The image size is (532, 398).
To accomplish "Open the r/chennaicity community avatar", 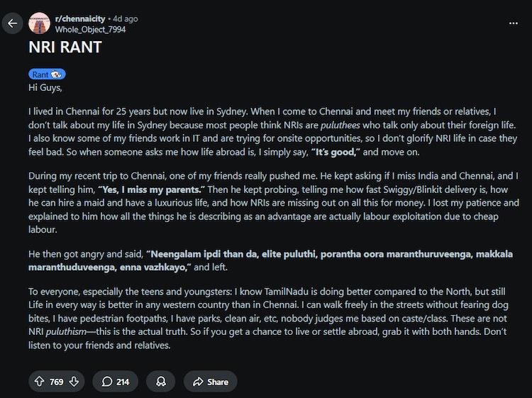I will point(40,23).
